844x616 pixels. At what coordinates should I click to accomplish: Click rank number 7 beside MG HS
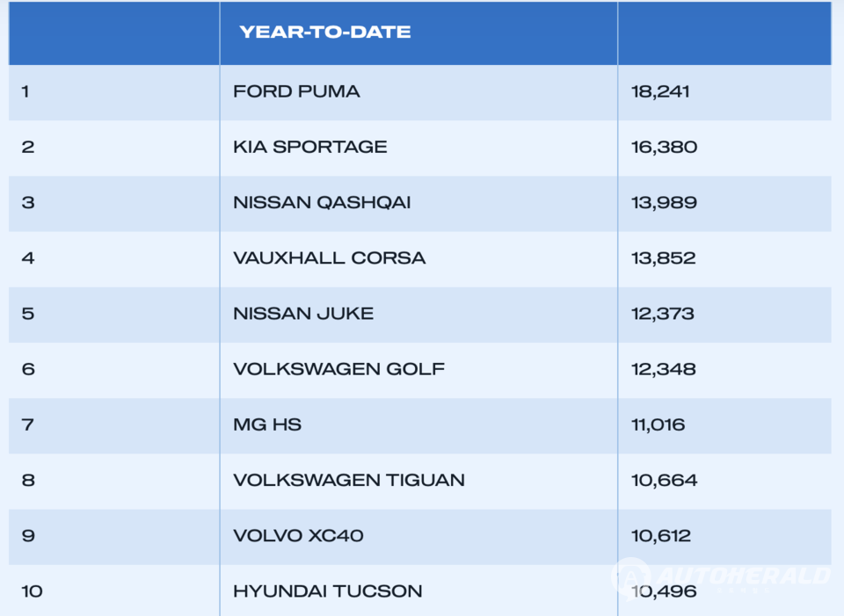click(28, 425)
